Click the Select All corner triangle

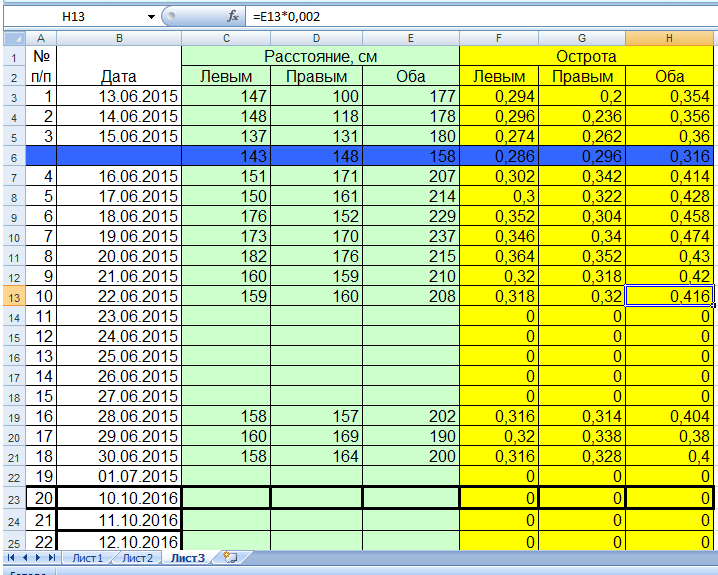tap(13, 38)
